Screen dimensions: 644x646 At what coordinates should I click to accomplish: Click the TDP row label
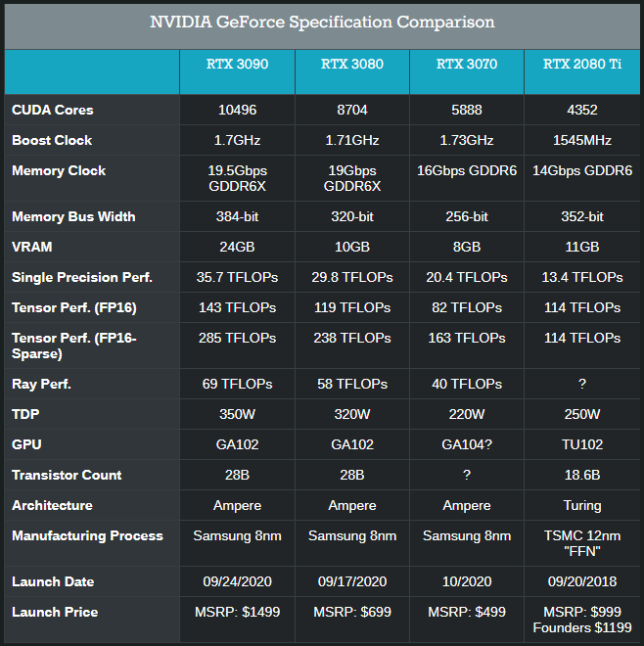(25, 414)
